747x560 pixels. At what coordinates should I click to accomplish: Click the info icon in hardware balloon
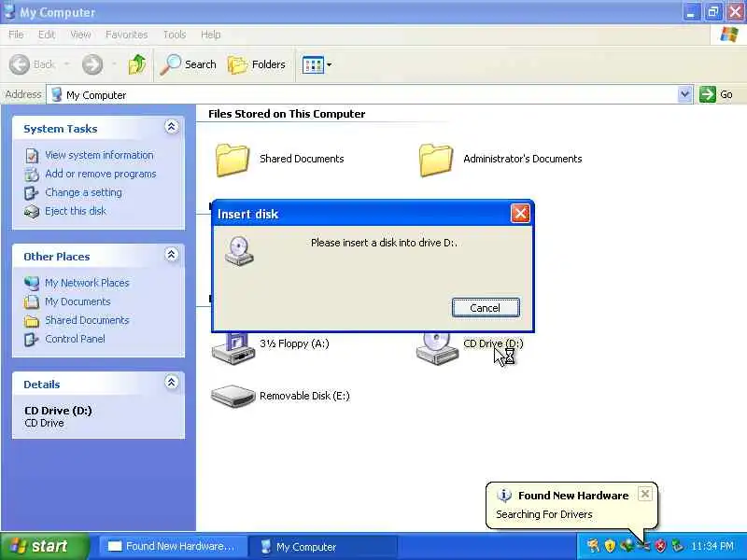tap(504, 496)
